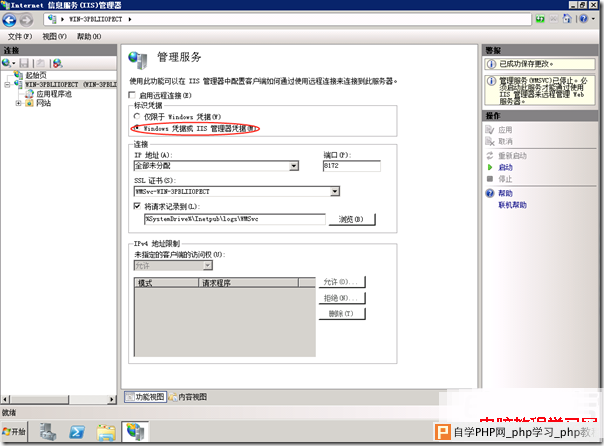This screenshot has width=604, height=446.
Task: Open PowerShell from the taskbar
Action: [x=75, y=431]
